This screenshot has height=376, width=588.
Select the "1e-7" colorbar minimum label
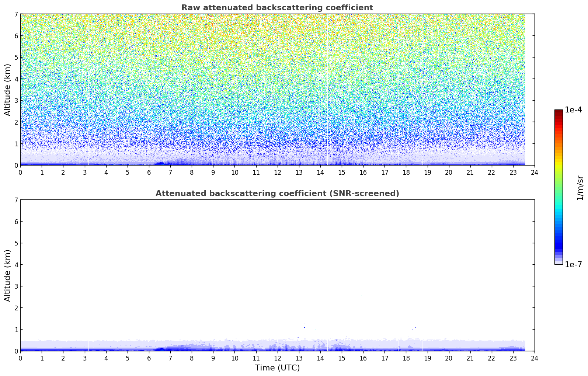[573, 265]
